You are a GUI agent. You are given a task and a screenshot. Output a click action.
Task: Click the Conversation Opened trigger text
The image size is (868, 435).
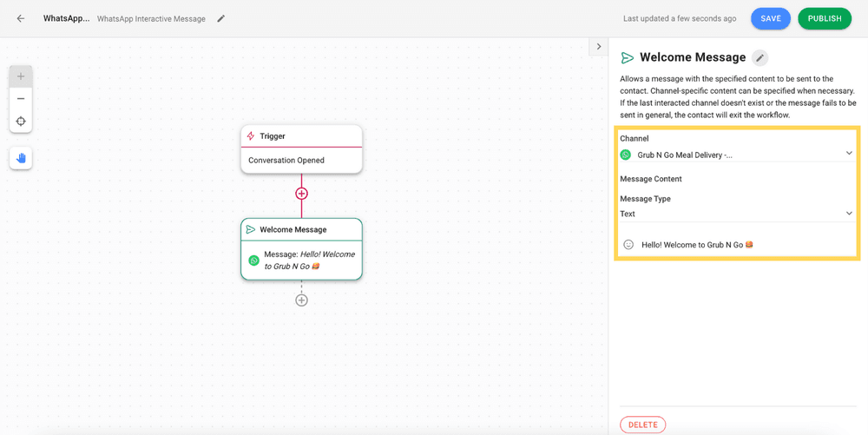[x=286, y=161]
